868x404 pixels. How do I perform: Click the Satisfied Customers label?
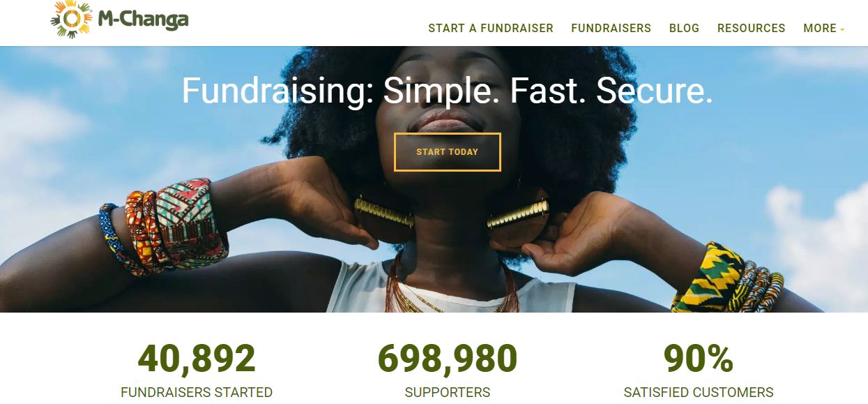click(699, 392)
